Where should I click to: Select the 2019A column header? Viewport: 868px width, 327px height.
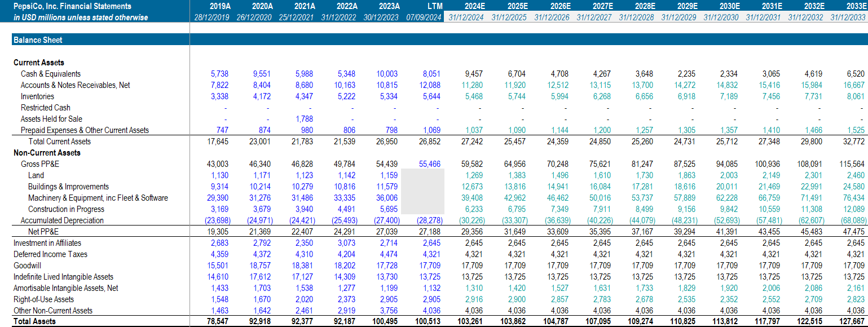(220, 6)
